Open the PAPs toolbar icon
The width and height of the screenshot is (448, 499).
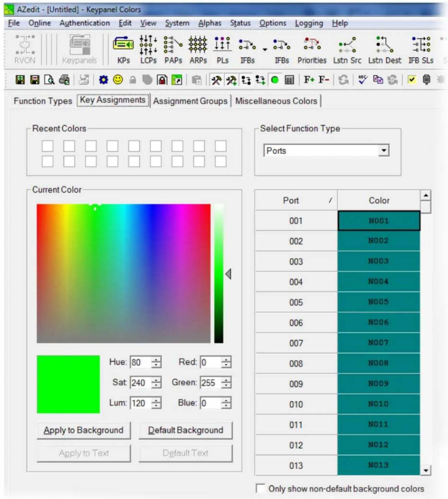[173, 50]
